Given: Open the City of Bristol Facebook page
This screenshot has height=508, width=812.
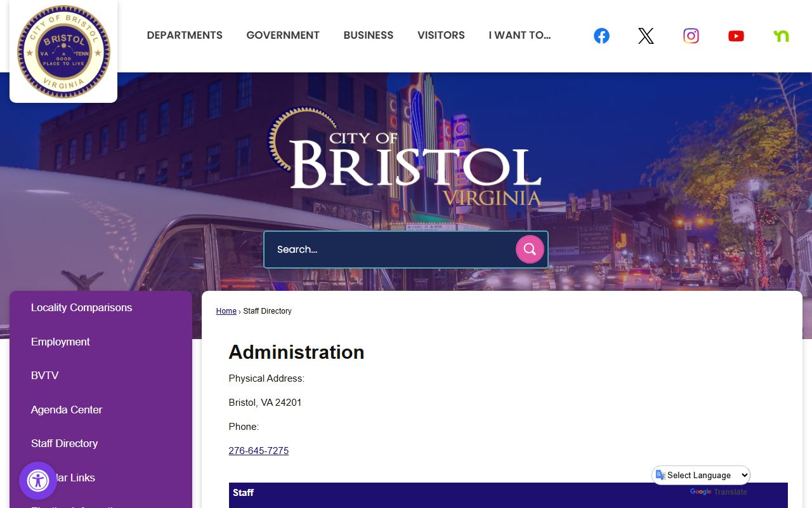Looking at the screenshot, I should 601,36.
